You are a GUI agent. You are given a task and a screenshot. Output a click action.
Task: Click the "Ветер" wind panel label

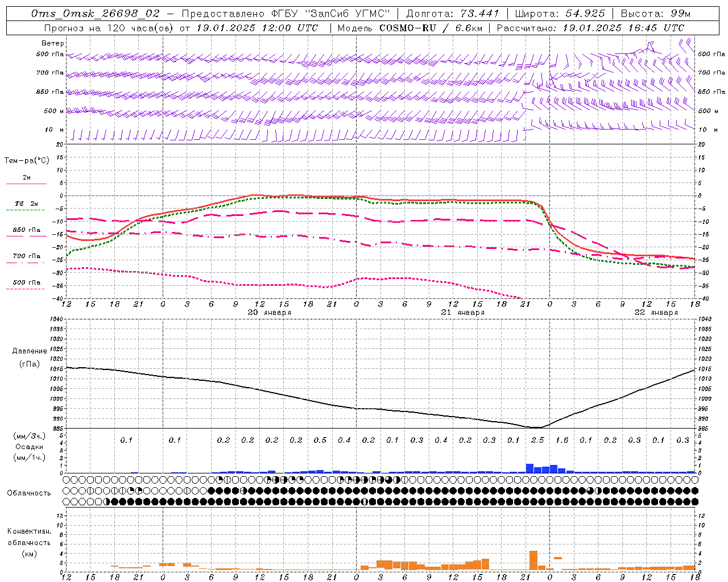53,43
